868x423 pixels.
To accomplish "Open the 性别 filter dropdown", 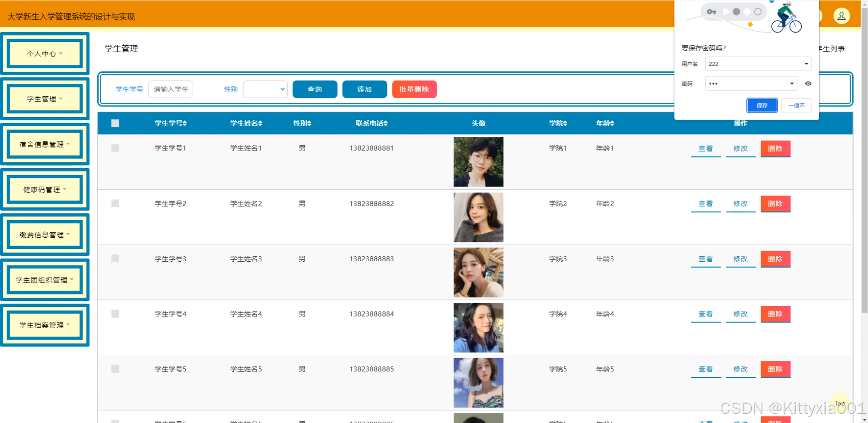I will (x=265, y=89).
